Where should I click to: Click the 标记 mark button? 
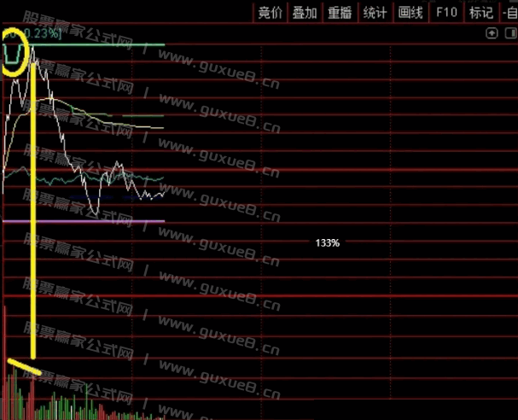click(x=480, y=12)
